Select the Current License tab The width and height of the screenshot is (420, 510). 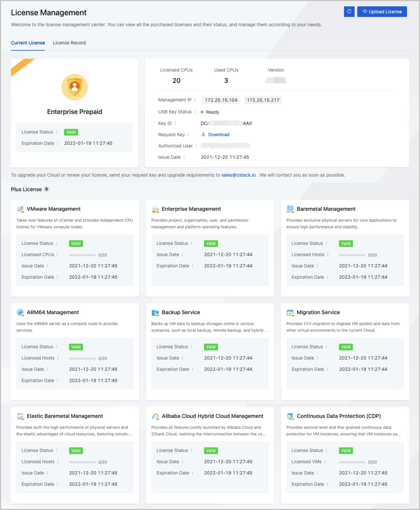[28, 43]
